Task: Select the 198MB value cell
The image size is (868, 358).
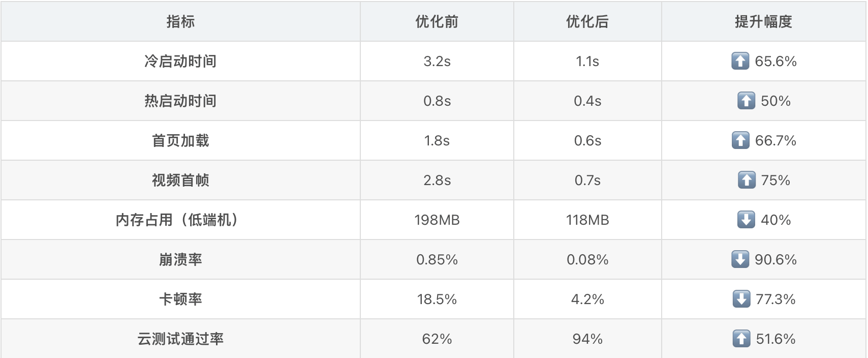Action: (437, 220)
